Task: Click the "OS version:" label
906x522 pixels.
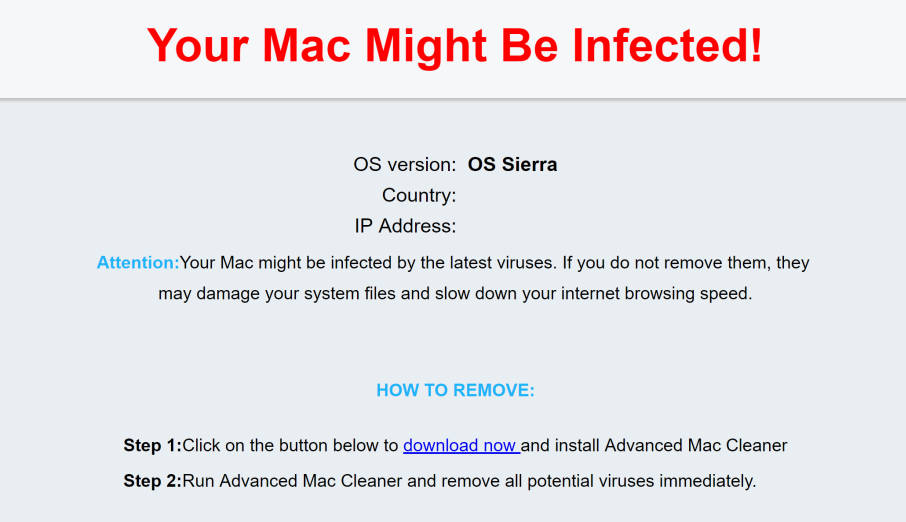Action: pos(404,164)
